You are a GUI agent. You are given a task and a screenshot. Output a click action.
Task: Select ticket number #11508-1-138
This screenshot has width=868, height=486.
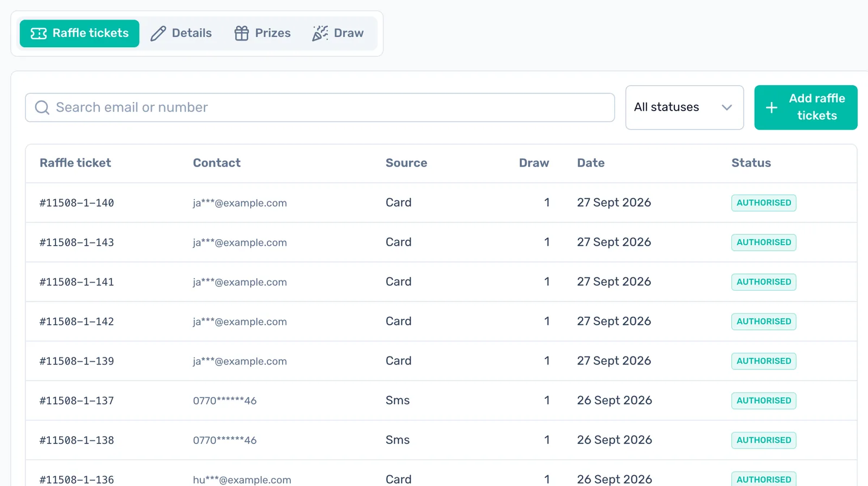coord(76,440)
